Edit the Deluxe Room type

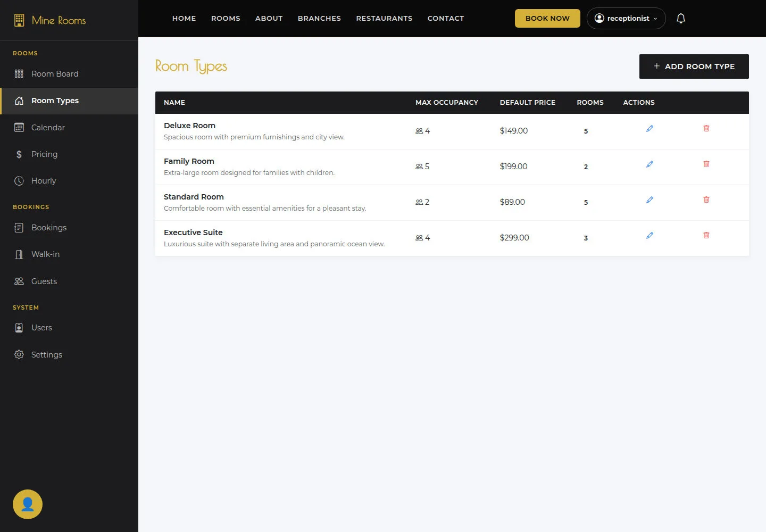tap(650, 129)
